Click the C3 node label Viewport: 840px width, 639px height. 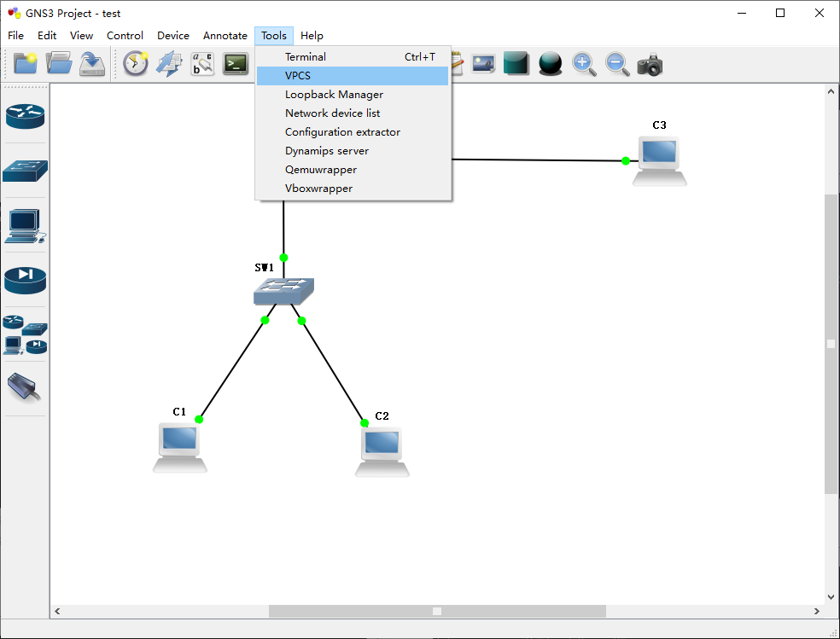point(660,125)
